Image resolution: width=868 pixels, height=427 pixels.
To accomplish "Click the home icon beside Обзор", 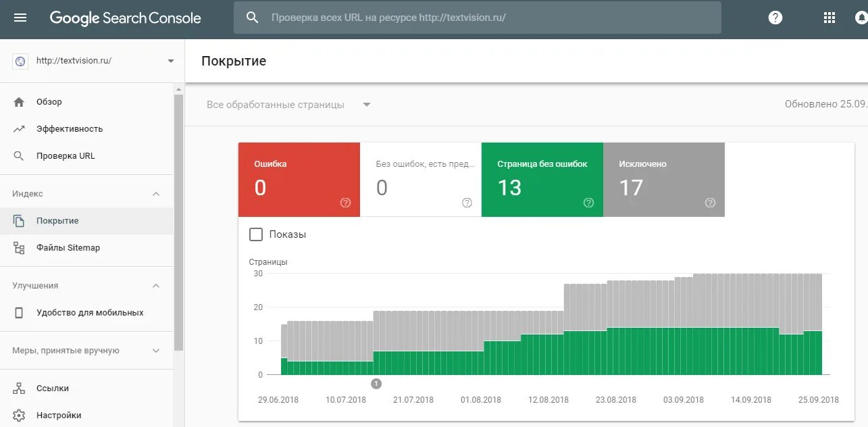I will click(x=19, y=102).
